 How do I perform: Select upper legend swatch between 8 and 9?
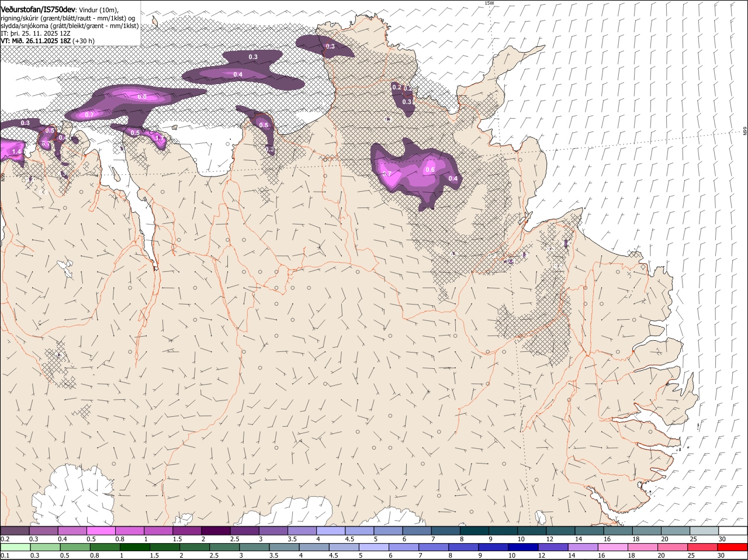coord(475,531)
